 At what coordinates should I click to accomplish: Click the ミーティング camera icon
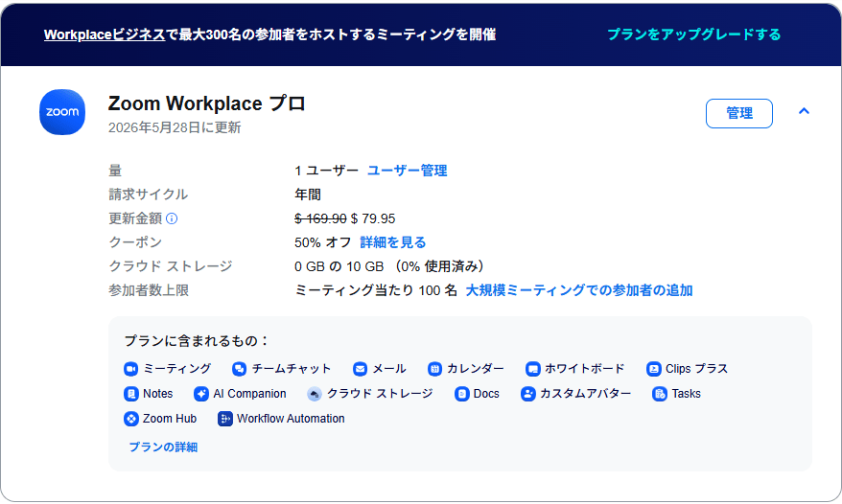click(x=131, y=369)
